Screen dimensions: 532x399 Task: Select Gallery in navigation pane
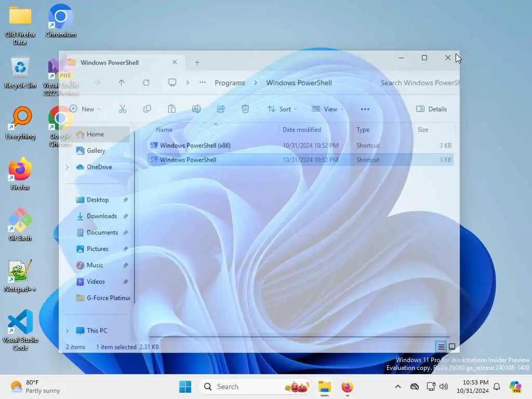[96, 151]
